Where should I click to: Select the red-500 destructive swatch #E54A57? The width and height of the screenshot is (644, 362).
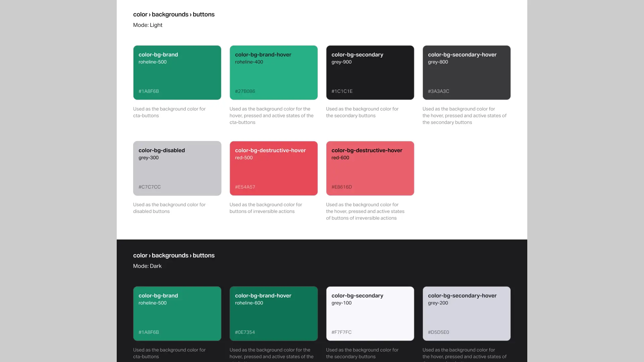tap(273, 168)
